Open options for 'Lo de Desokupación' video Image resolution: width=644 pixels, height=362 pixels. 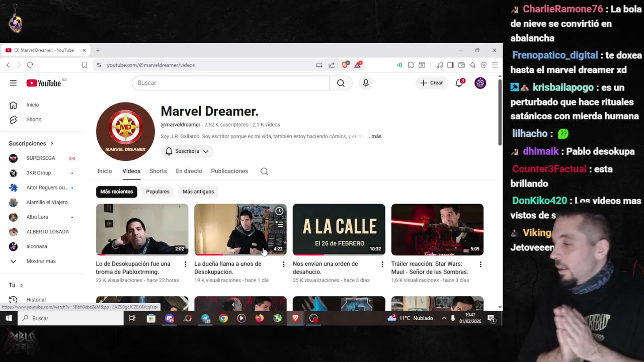185,264
